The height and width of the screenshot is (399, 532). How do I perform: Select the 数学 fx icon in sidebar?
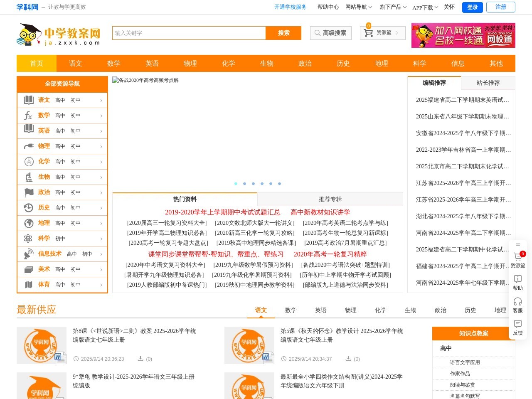pyautogui.click(x=28, y=115)
